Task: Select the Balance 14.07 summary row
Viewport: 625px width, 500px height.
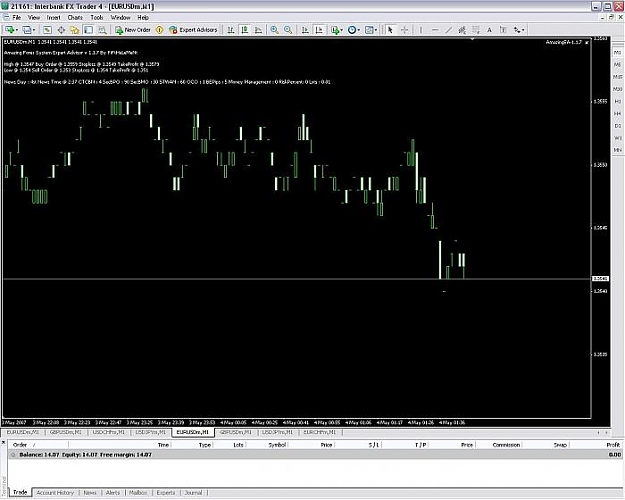Action: pyautogui.click(x=315, y=455)
